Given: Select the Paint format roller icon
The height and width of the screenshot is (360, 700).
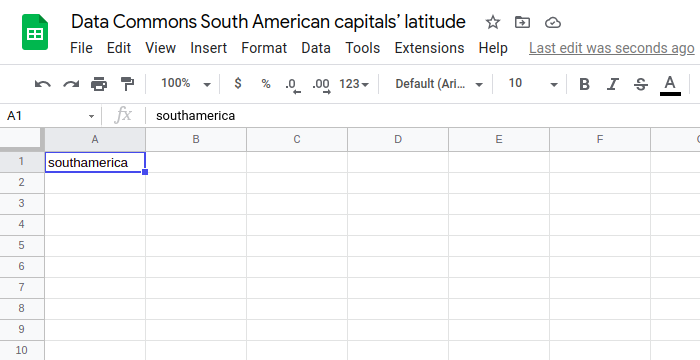Looking at the screenshot, I should point(127,84).
